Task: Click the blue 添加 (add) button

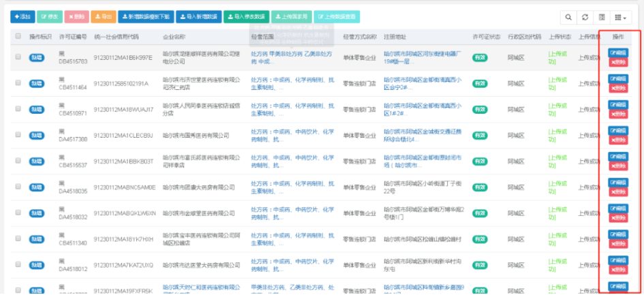Action: click(22, 17)
